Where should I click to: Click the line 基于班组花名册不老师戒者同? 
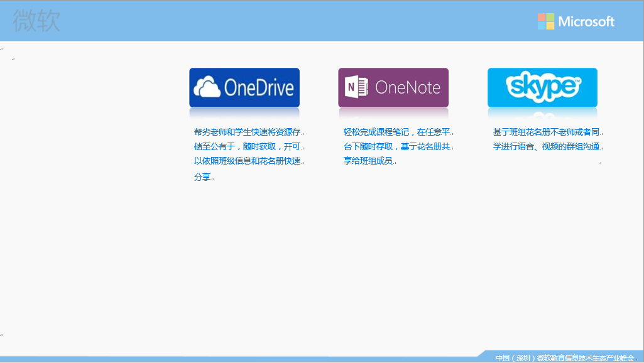tap(546, 132)
